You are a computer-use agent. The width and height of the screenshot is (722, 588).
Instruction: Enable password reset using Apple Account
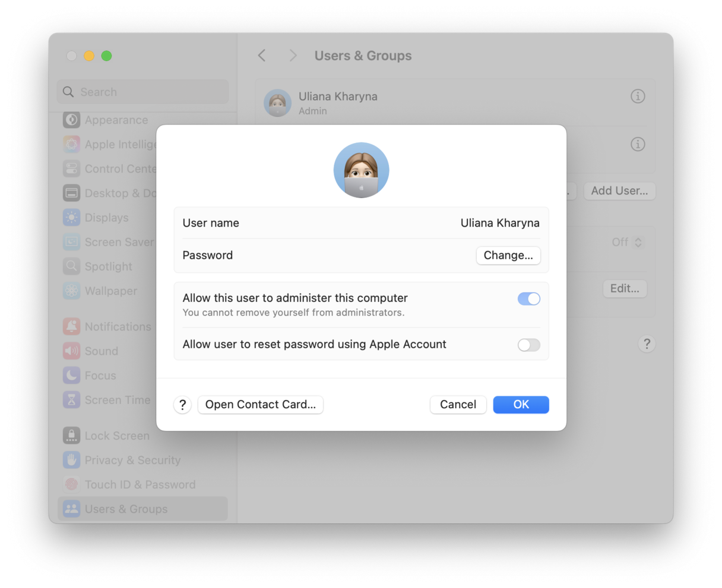click(528, 345)
